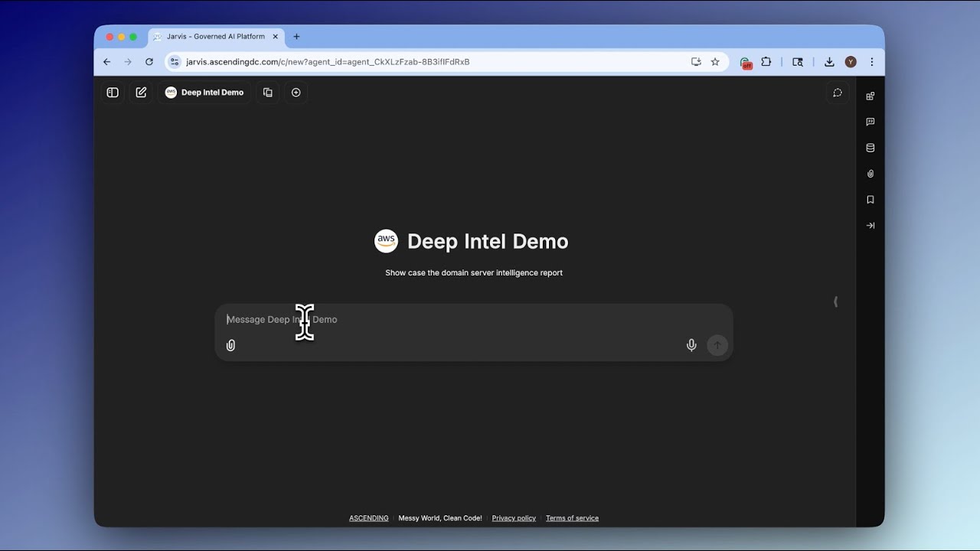Collapse the right sidebar with the arrow-bar icon

click(x=871, y=226)
